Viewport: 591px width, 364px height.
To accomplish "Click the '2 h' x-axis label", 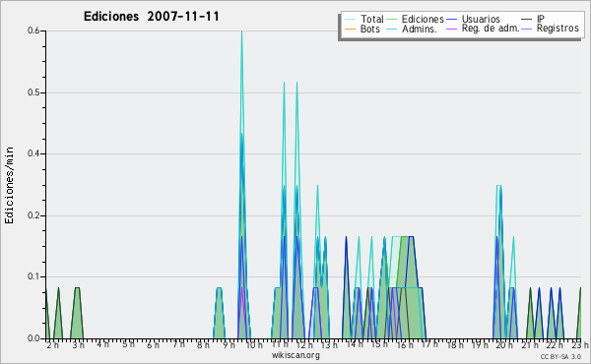I will point(53,345).
